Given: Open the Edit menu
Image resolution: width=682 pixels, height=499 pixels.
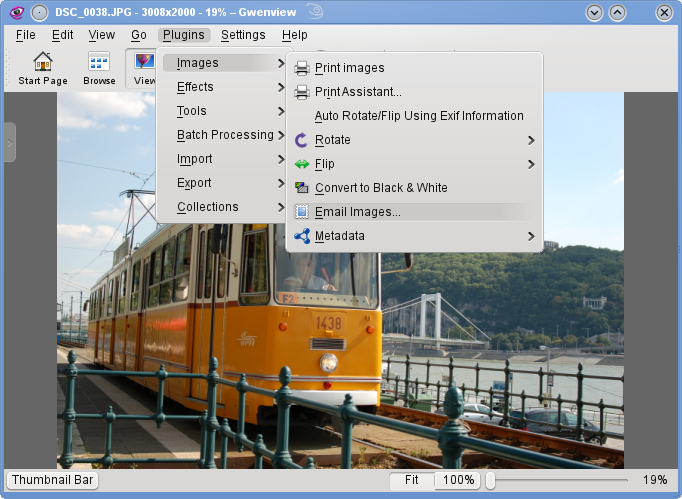Looking at the screenshot, I should coord(62,35).
